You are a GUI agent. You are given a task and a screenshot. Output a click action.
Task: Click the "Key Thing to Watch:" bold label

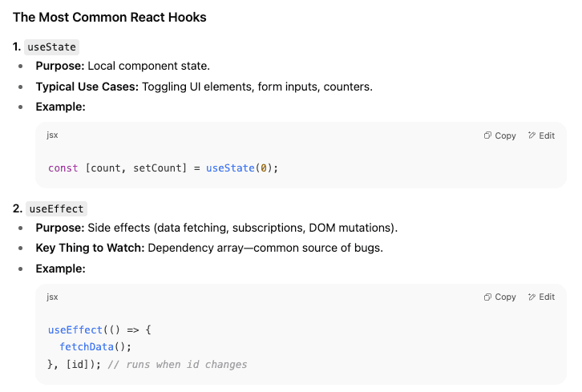coord(90,248)
